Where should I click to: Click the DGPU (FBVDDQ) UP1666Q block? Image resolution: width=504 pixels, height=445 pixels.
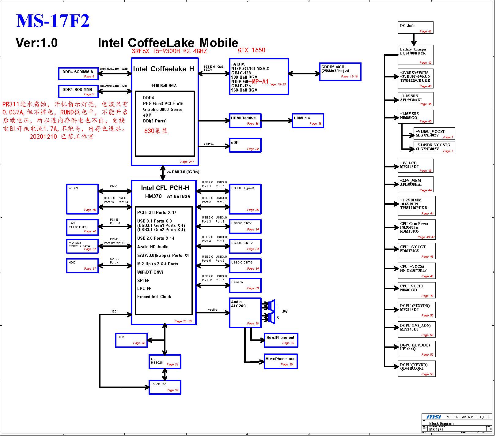pos(417,349)
